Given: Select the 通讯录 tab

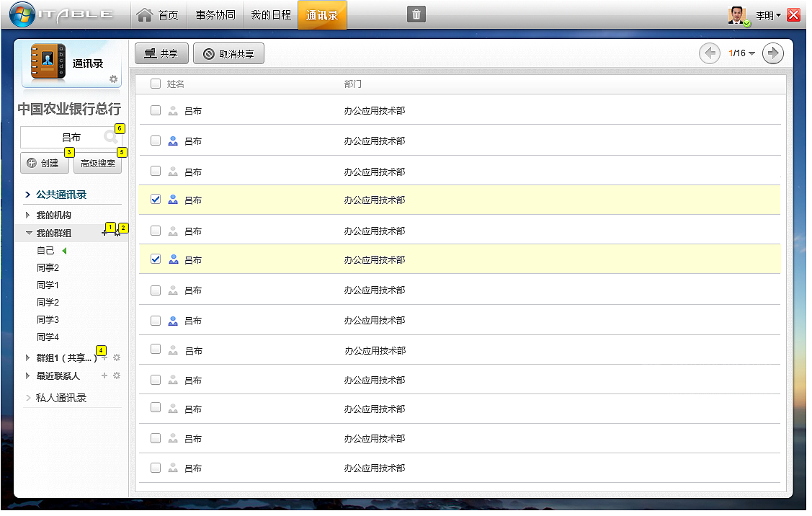Looking at the screenshot, I should [x=322, y=15].
